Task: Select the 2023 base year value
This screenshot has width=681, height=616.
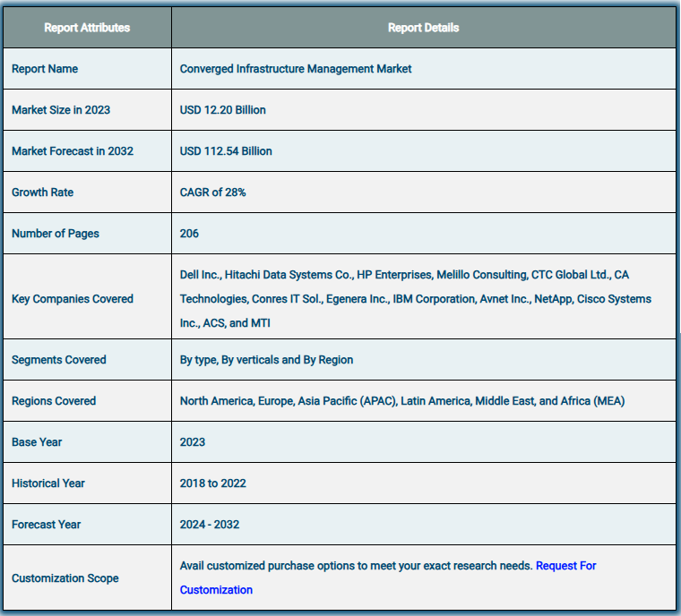Action: [193, 442]
